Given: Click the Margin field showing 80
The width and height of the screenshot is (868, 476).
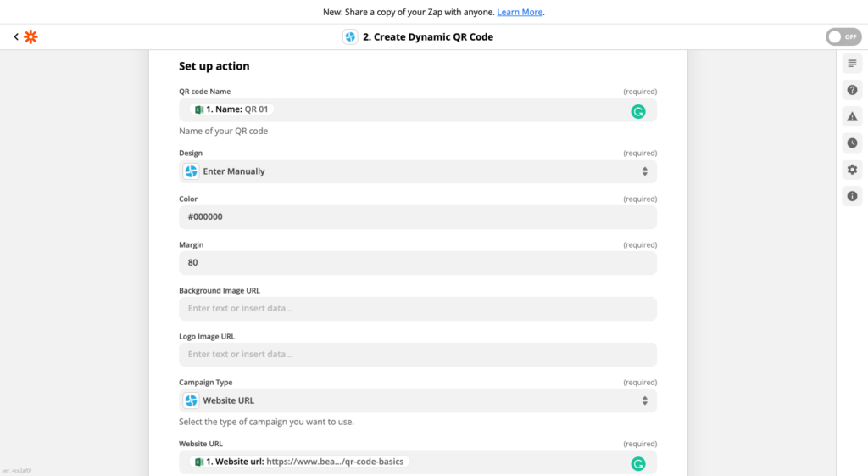Looking at the screenshot, I should [x=417, y=263].
